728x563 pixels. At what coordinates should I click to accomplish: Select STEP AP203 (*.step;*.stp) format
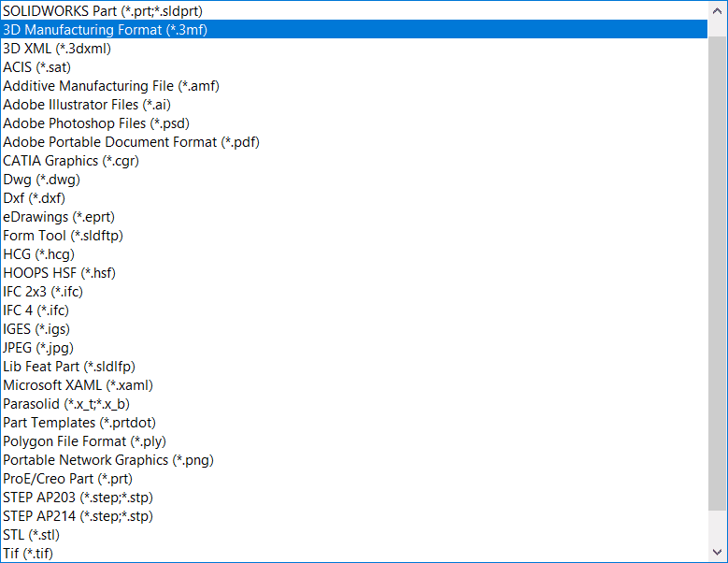354,497
